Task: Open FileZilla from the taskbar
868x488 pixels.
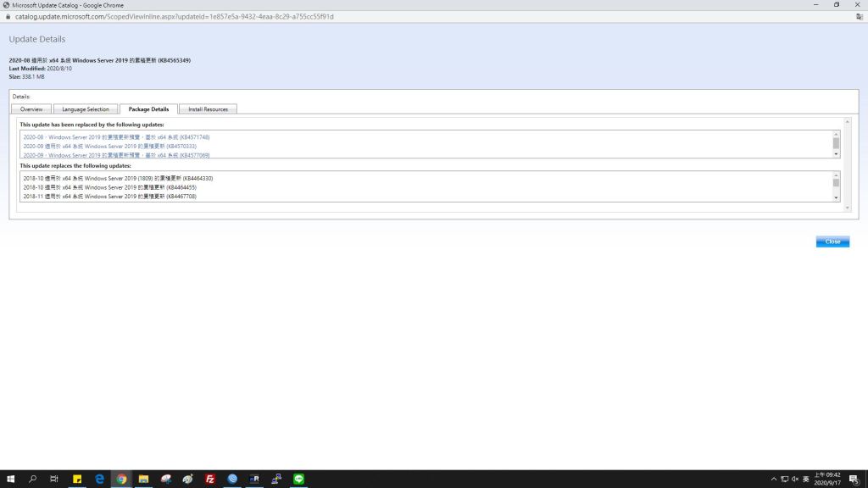Action: 209,479
